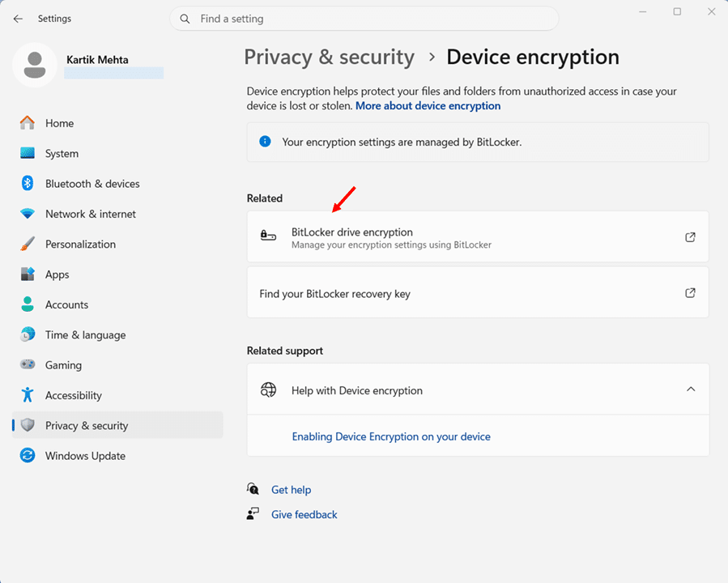This screenshot has width=728, height=583.
Task: Open Accounts in the sidebar
Action: pos(66,304)
